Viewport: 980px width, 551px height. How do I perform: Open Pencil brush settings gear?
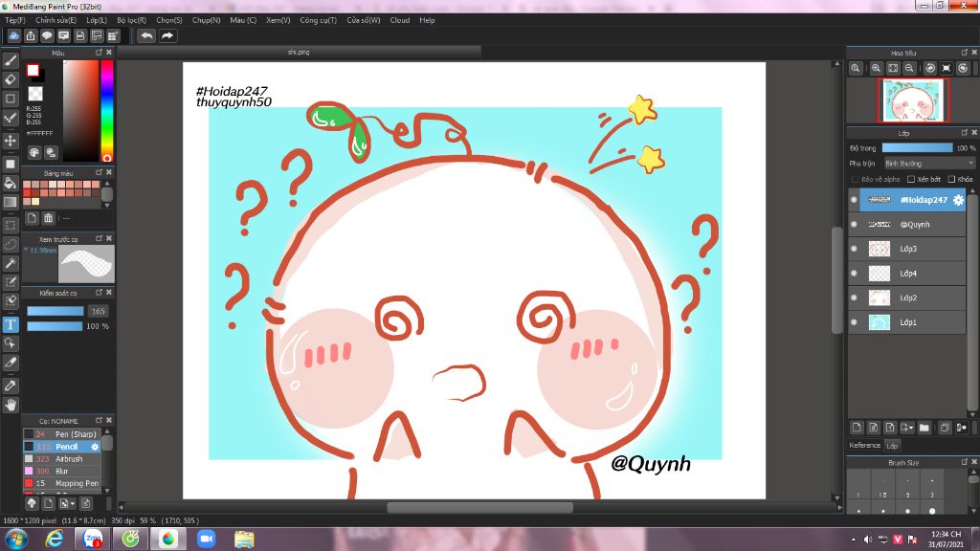click(95, 447)
